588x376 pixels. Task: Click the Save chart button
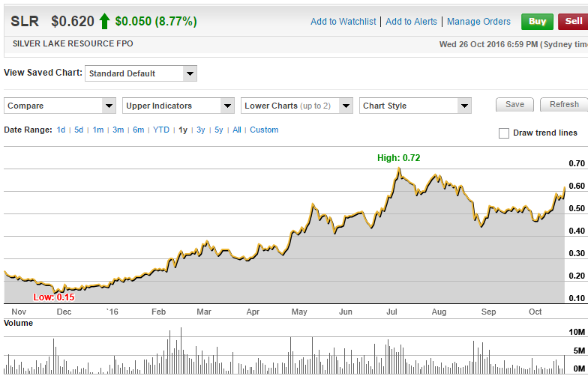tap(514, 105)
